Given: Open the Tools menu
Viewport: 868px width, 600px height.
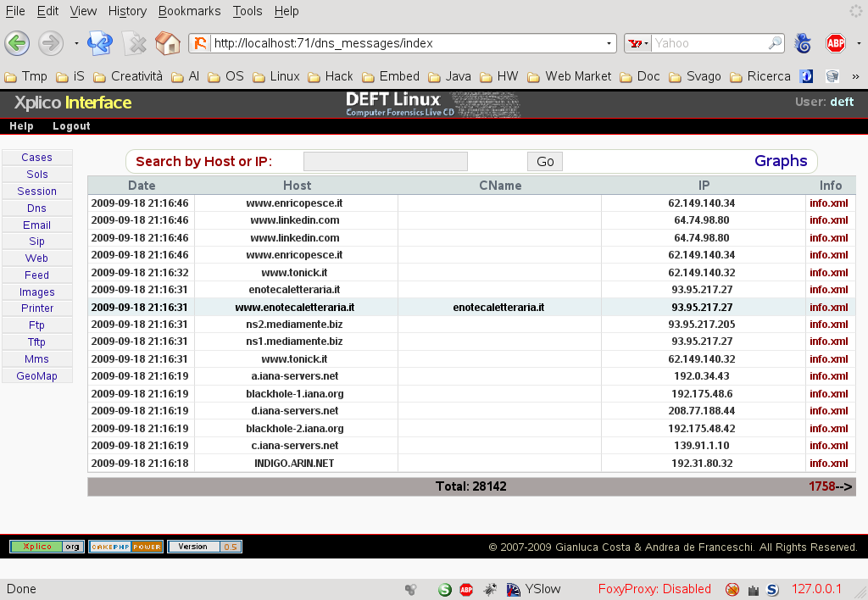Looking at the screenshot, I should [x=248, y=11].
